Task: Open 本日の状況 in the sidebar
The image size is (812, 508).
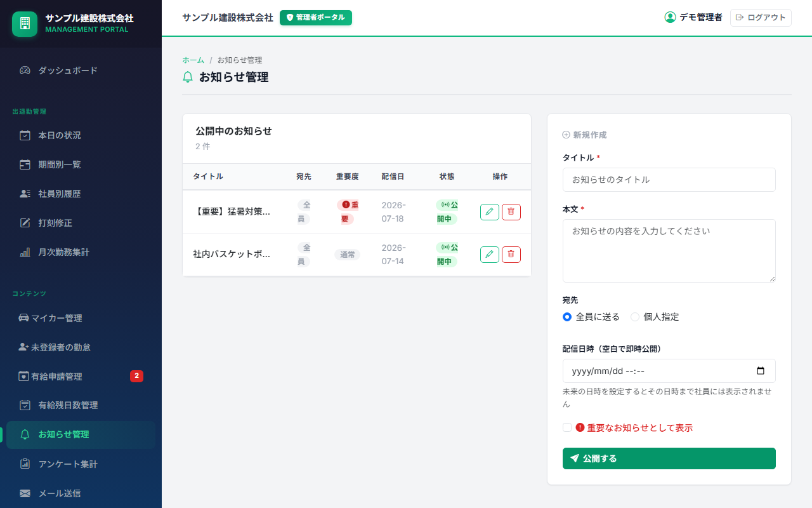Action: click(x=81, y=135)
